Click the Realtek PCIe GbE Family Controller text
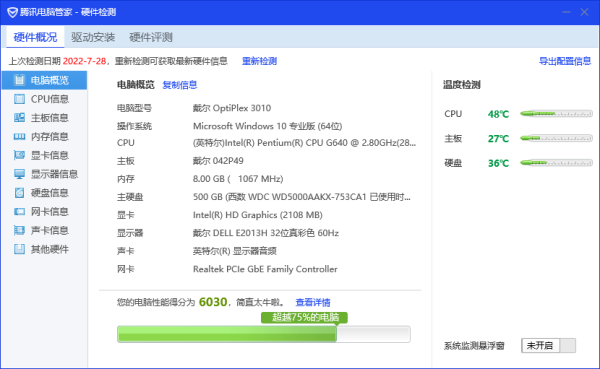 click(x=265, y=269)
